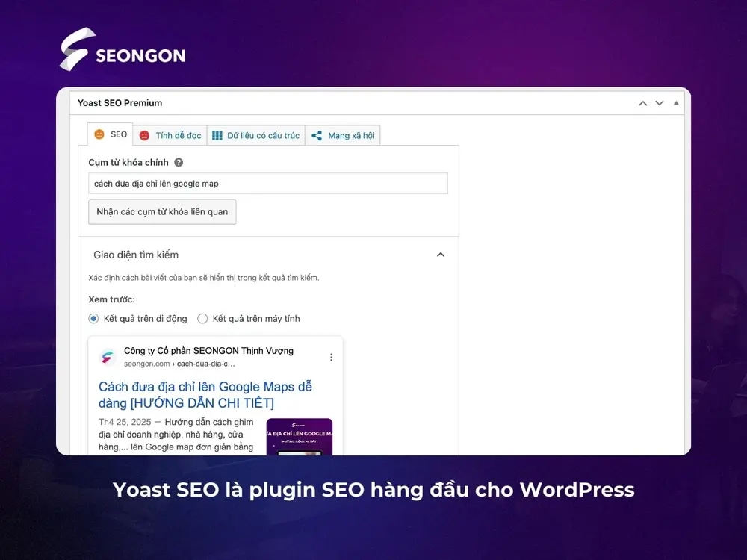Move Yoast SEO Premium panel up
747x560 pixels.
coord(643,103)
